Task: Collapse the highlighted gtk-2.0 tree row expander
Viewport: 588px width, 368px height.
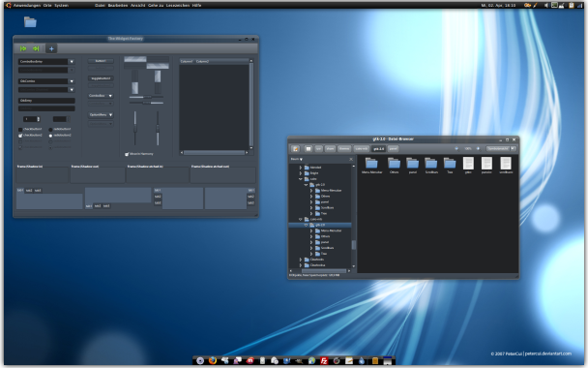Action: [x=306, y=225]
